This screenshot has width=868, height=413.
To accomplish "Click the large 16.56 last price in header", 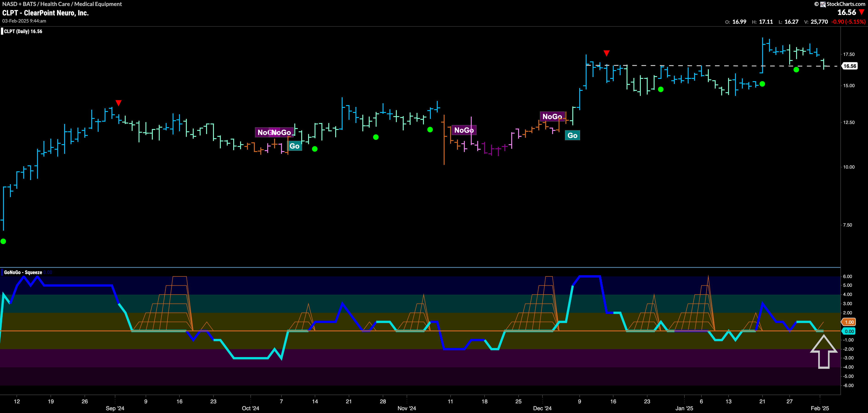I will click(x=847, y=12).
